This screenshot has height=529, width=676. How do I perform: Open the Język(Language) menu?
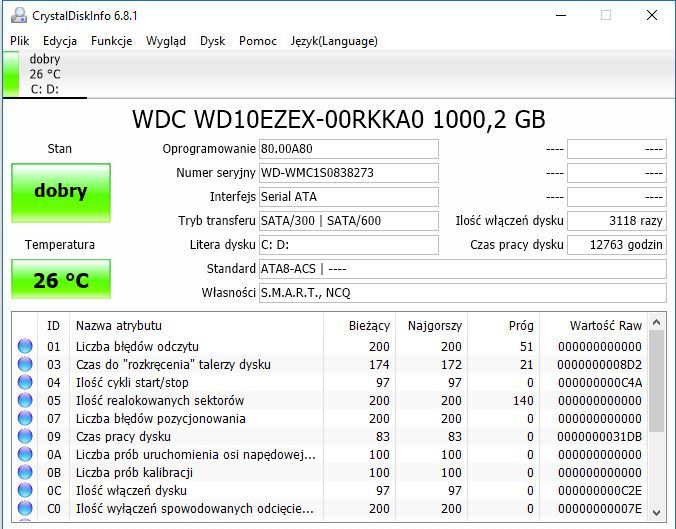(x=334, y=41)
